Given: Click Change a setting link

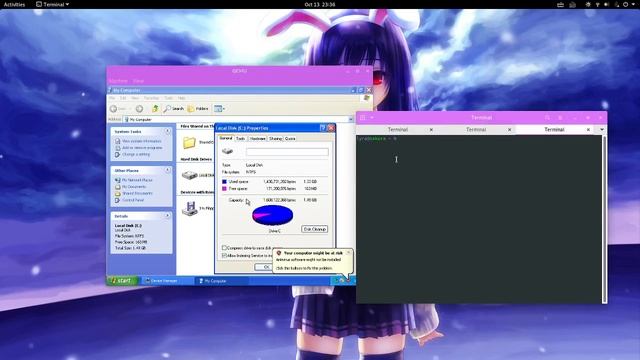Looking at the screenshot, I should click(x=136, y=154).
